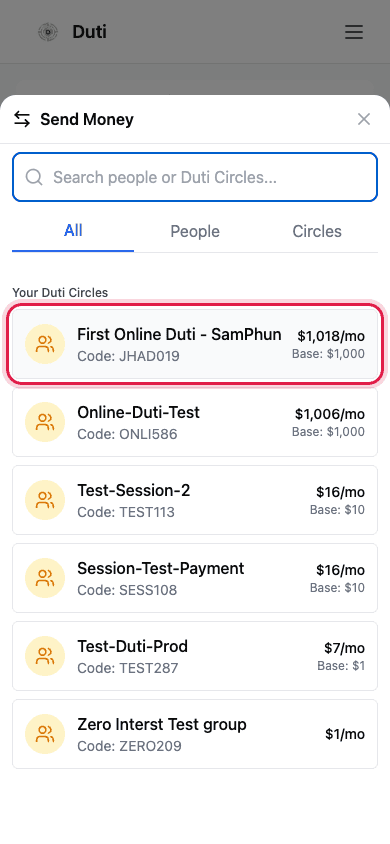Close the Send Money panel
The width and height of the screenshot is (390, 844).
(364, 119)
